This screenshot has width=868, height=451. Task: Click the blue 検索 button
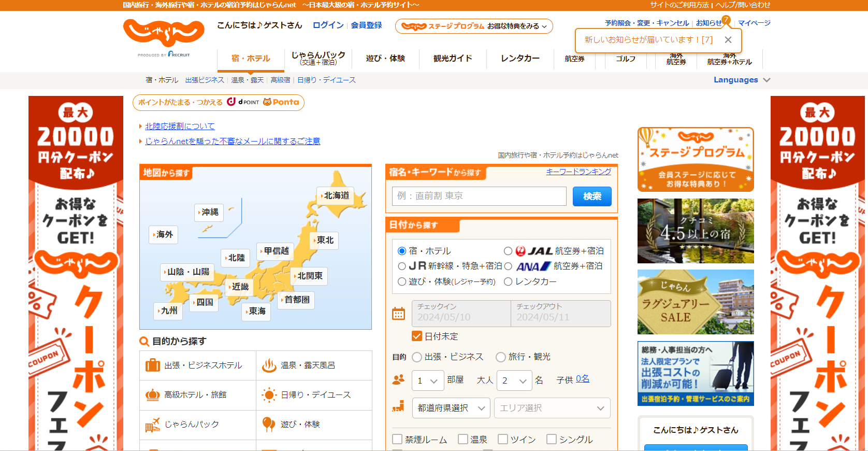(592, 196)
